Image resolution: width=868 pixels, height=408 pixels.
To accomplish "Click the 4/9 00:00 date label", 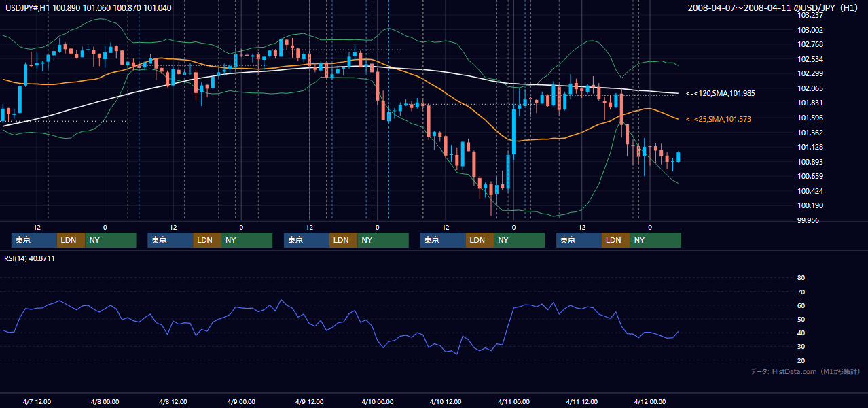I will click(240, 401).
